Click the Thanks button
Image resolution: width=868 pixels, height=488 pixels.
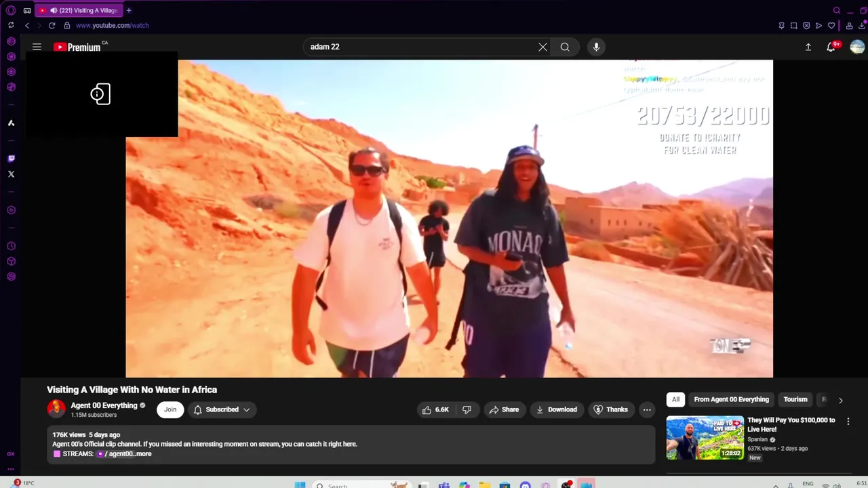tap(611, 409)
